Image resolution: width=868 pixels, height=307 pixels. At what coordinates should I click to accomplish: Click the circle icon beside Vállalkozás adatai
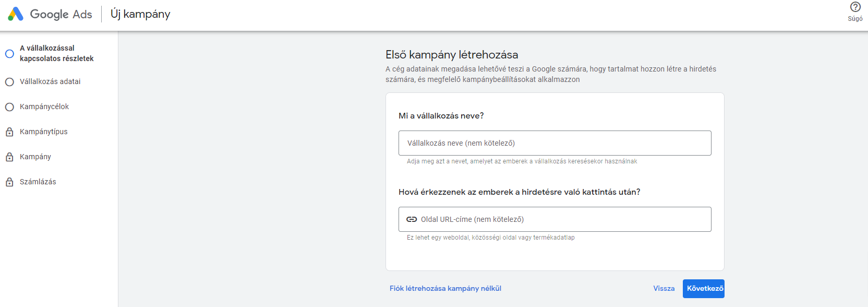coord(9,81)
